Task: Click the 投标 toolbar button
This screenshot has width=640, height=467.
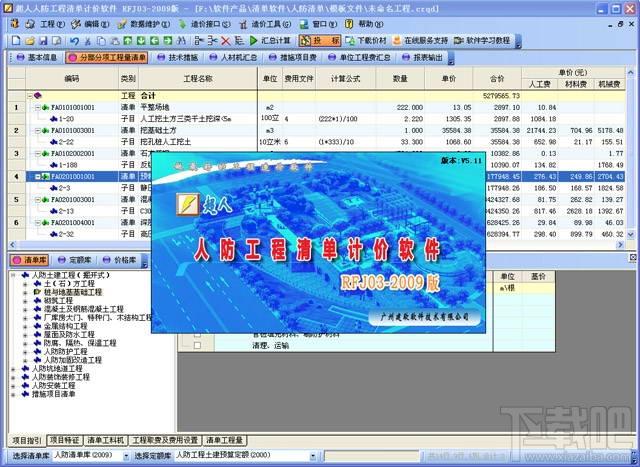Action: 323,41
